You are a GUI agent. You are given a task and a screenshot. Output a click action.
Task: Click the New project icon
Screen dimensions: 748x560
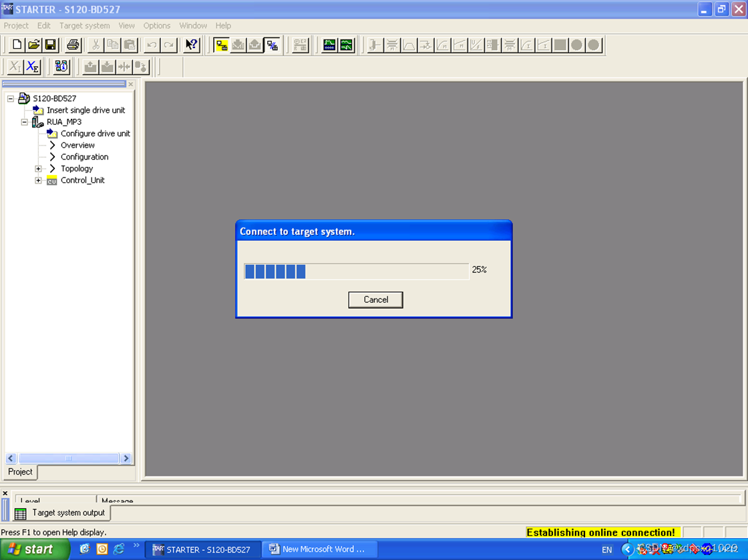(17, 45)
